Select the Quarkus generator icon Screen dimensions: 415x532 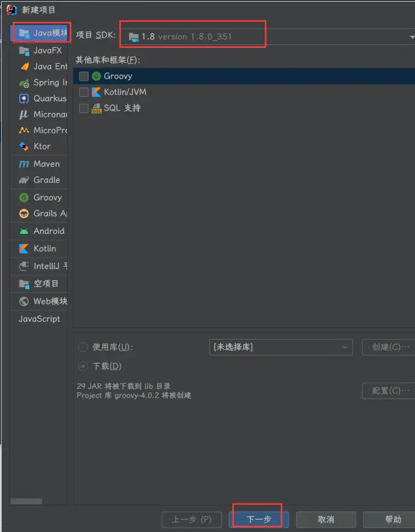coord(24,99)
